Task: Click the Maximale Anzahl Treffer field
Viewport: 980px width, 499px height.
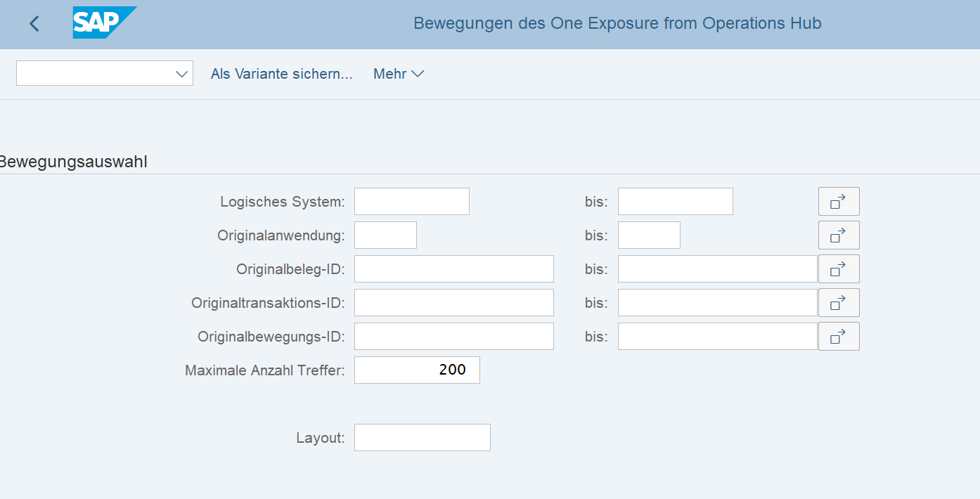Action: [x=417, y=370]
